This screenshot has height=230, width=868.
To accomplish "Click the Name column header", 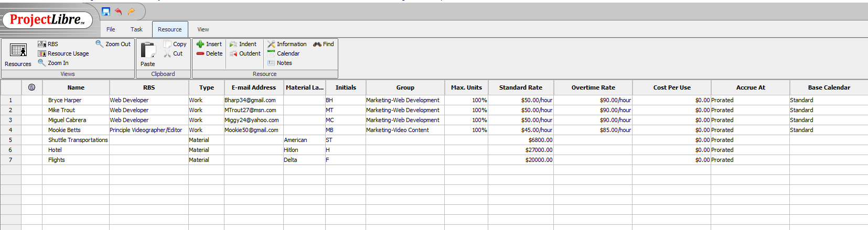I will point(76,87).
